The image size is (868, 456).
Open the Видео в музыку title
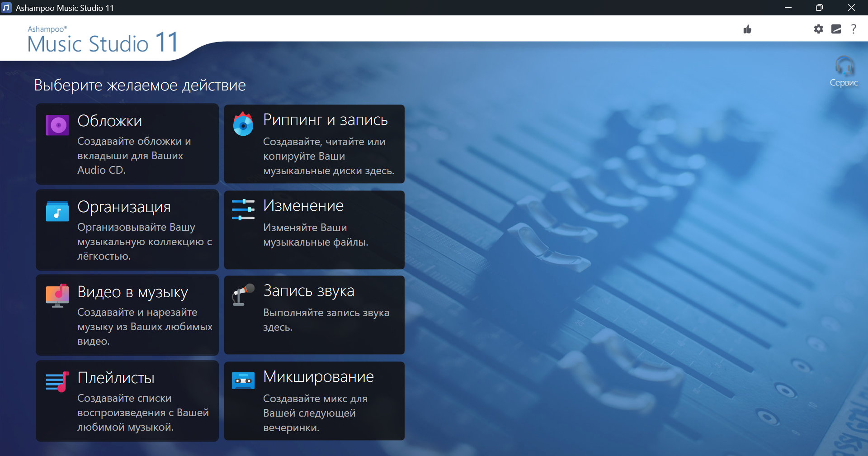click(x=132, y=292)
